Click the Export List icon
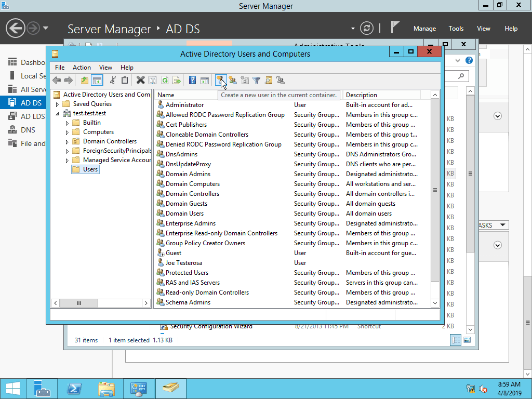This screenshot has height=399, width=532. [177, 81]
